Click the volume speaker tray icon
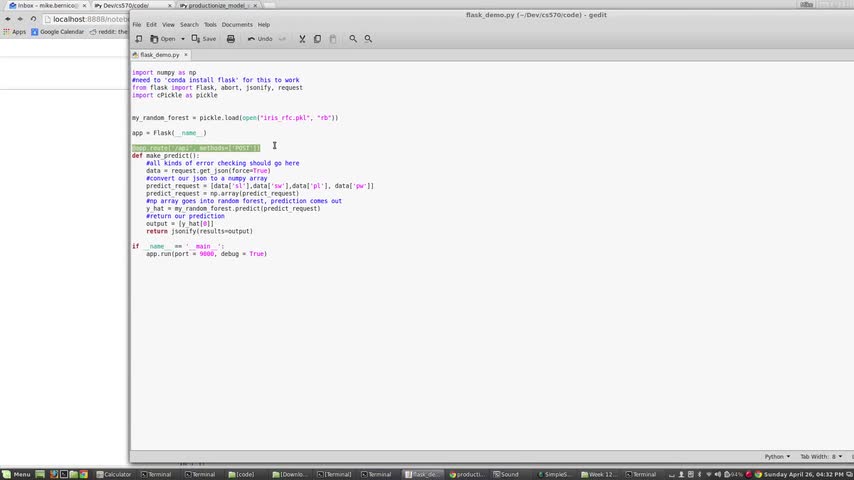This screenshot has height=480, width=854. pos(718,475)
